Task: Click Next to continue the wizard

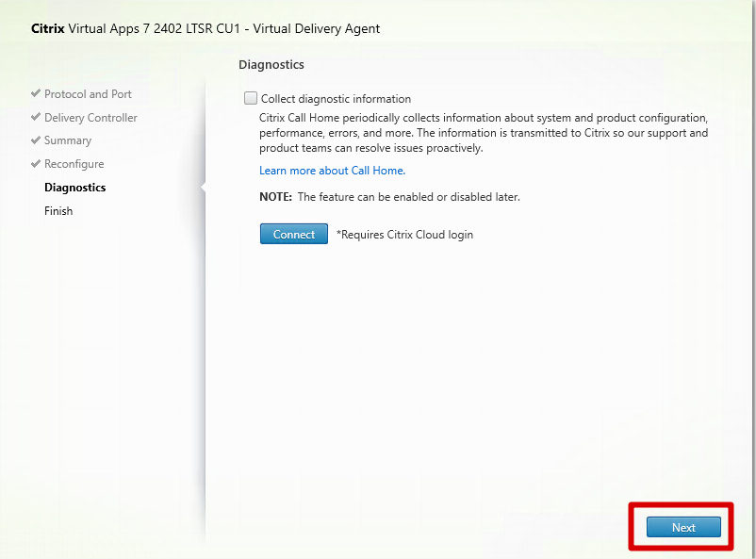Action: click(x=683, y=527)
